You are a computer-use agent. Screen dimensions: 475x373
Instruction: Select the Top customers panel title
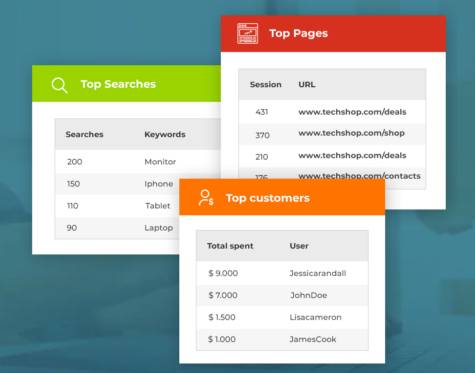coord(268,198)
